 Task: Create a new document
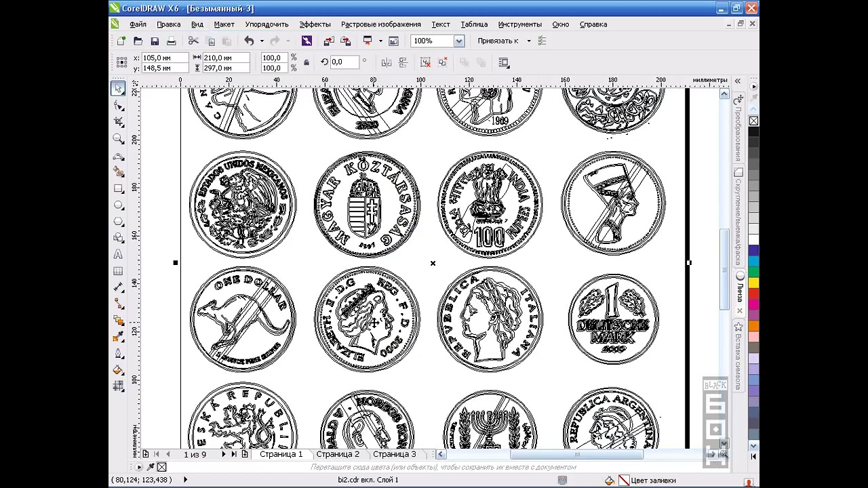tap(121, 41)
